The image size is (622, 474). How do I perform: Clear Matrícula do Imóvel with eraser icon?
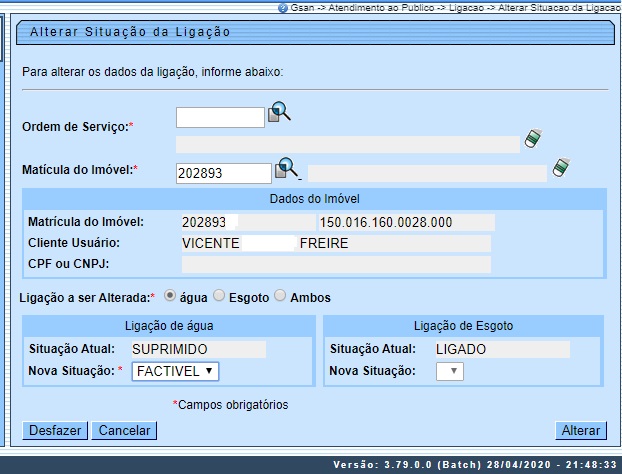[560, 167]
